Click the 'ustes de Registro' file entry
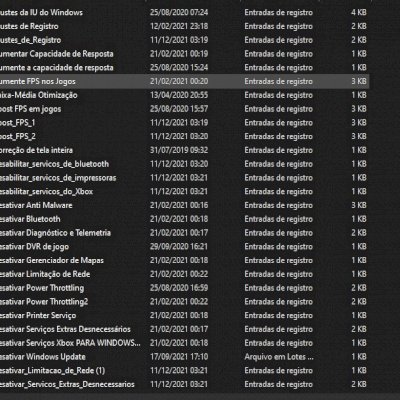This screenshot has width=400, height=400. (29, 26)
